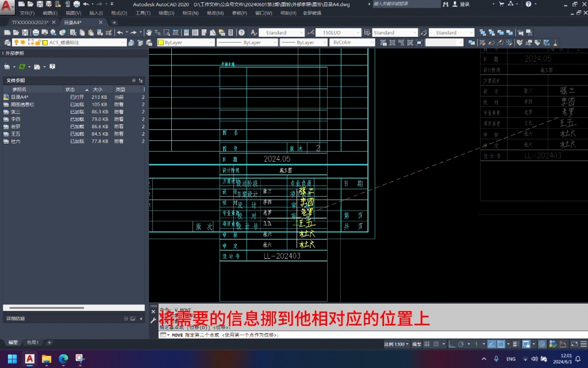
Task: Open the Plot tool via printer icon
Action: [36, 32]
